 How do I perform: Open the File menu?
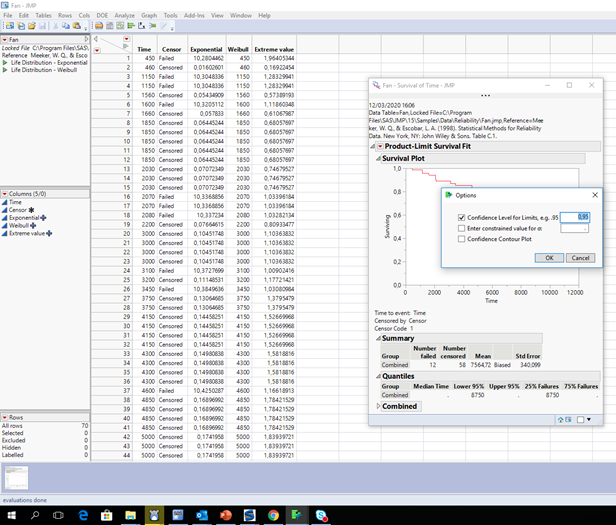coord(8,15)
